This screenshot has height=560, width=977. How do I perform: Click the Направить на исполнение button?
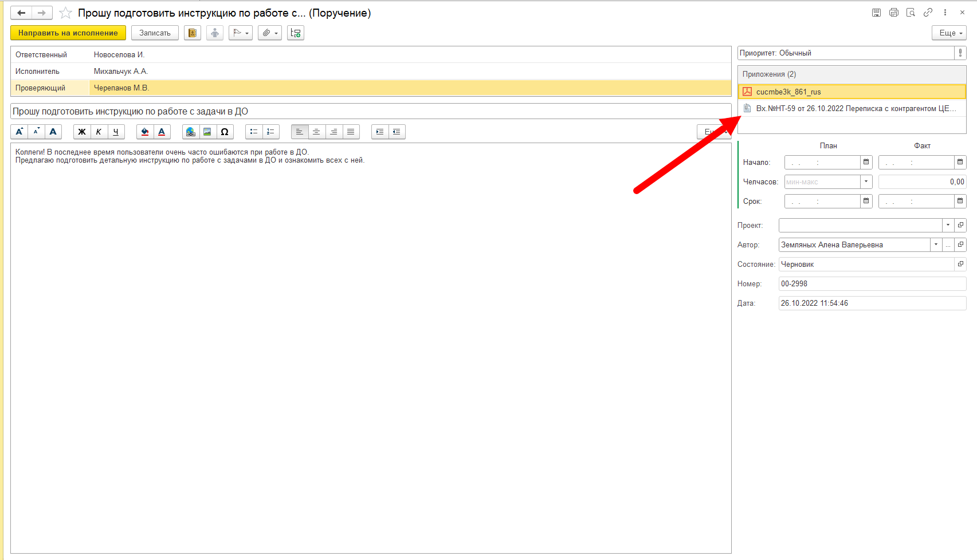click(68, 33)
